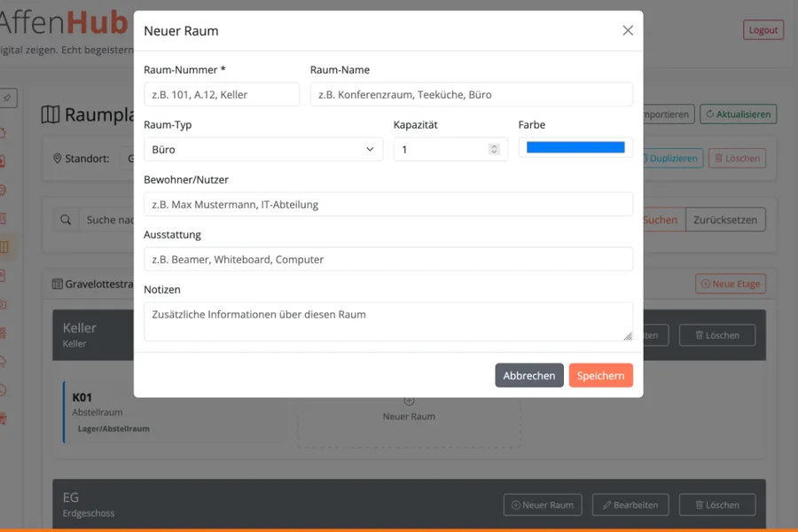This screenshot has width=798, height=532.
Task: Click Bearbeiten pencil in the EG floor header
Action: 630,505
